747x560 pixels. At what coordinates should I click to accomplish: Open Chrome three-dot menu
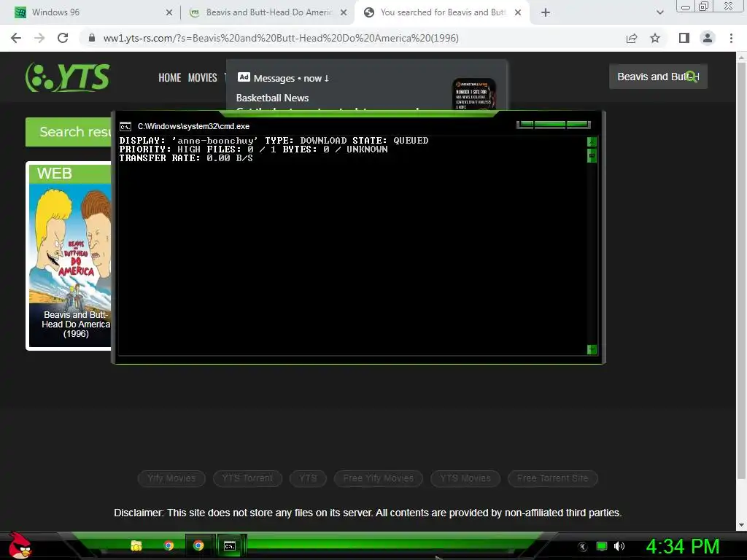click(x=731, y=38)
